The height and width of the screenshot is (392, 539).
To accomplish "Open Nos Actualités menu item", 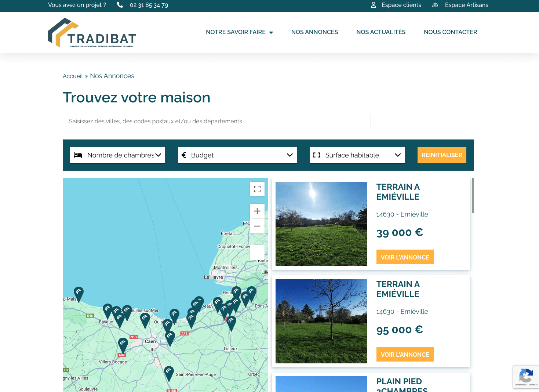I will tap(381, 32).
